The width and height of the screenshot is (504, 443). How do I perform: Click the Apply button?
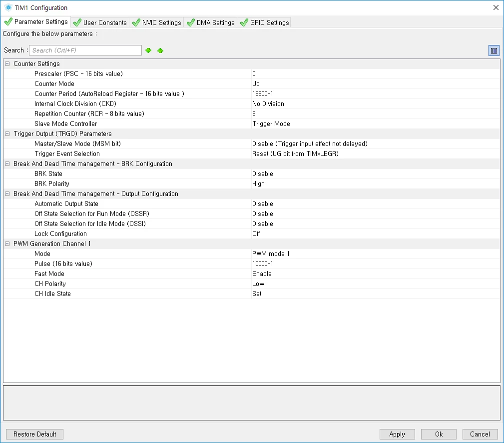[397, 434]
